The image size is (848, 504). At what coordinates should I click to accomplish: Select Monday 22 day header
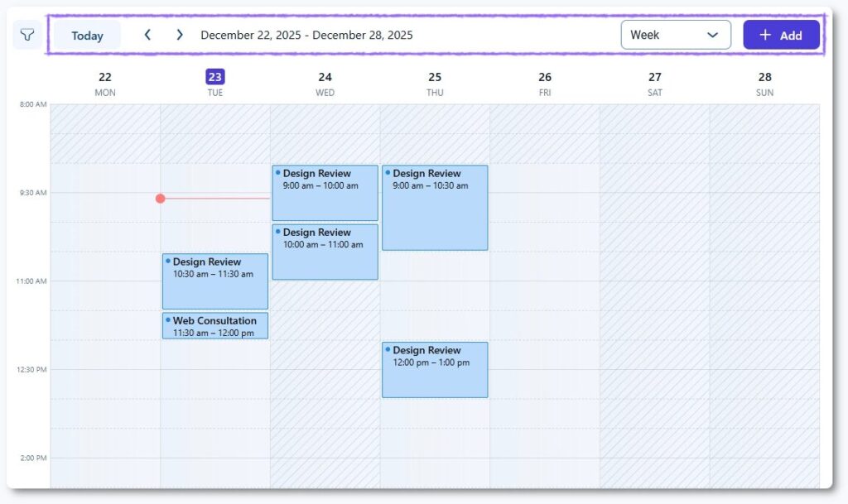coord(105,83)
